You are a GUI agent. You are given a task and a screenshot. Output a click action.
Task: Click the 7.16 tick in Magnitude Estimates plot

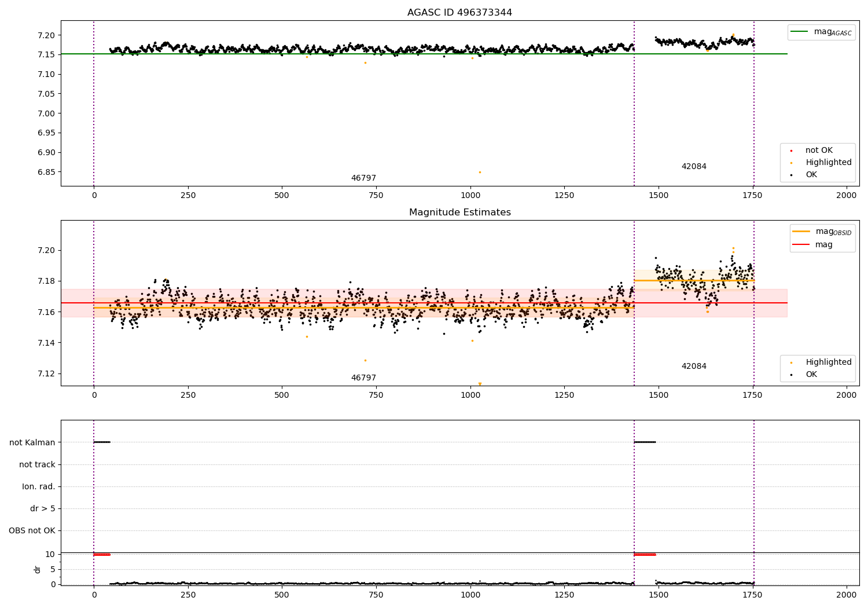(47, 312)
